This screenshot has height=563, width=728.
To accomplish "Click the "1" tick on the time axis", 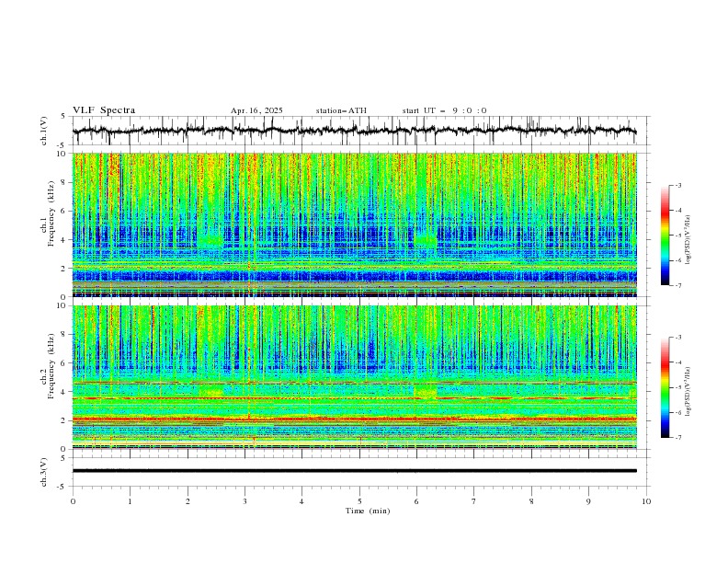I will coord(130,501).
